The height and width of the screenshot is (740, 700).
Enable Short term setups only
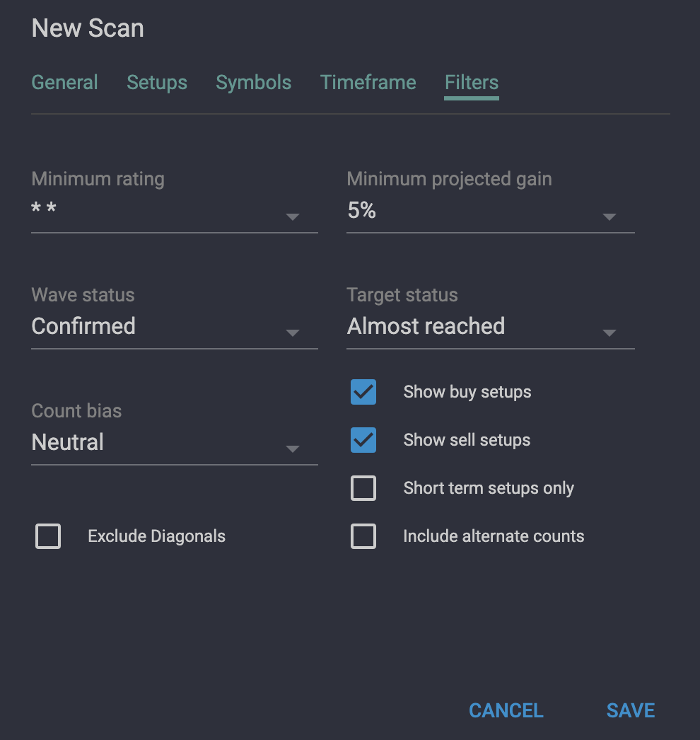click(x=363, y=488)
